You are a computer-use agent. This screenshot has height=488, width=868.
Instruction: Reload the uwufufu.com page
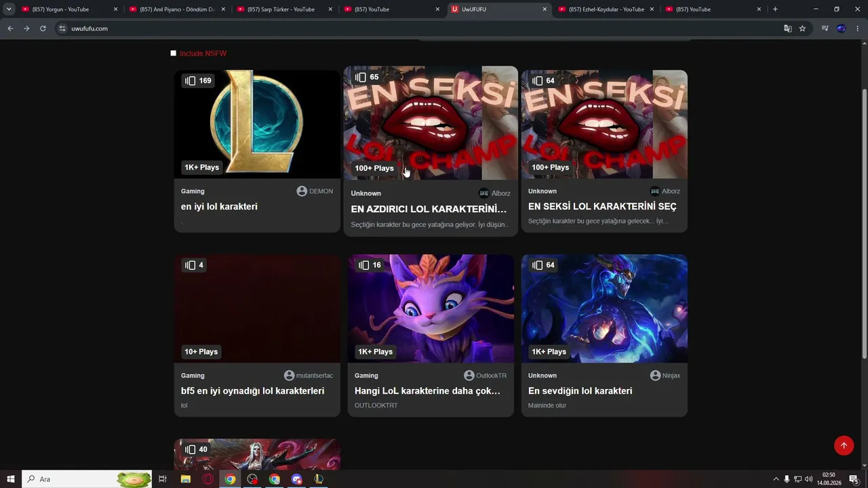click(x=43, y=28)
